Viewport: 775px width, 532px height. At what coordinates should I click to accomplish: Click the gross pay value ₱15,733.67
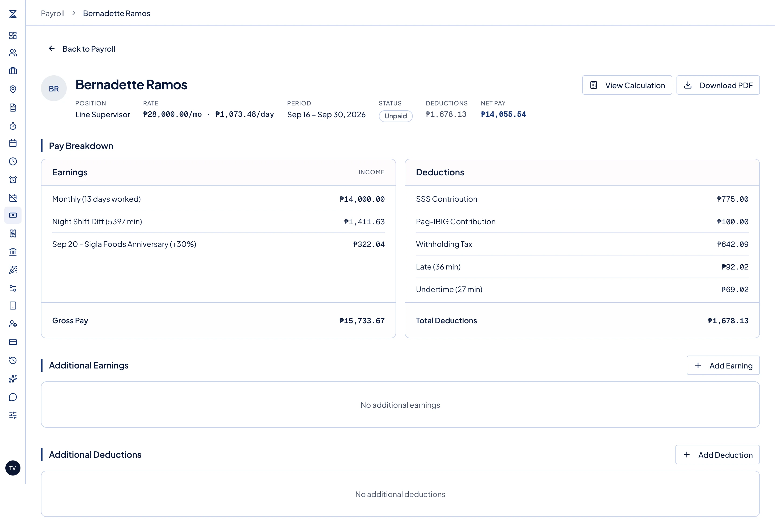click(362, 321)
